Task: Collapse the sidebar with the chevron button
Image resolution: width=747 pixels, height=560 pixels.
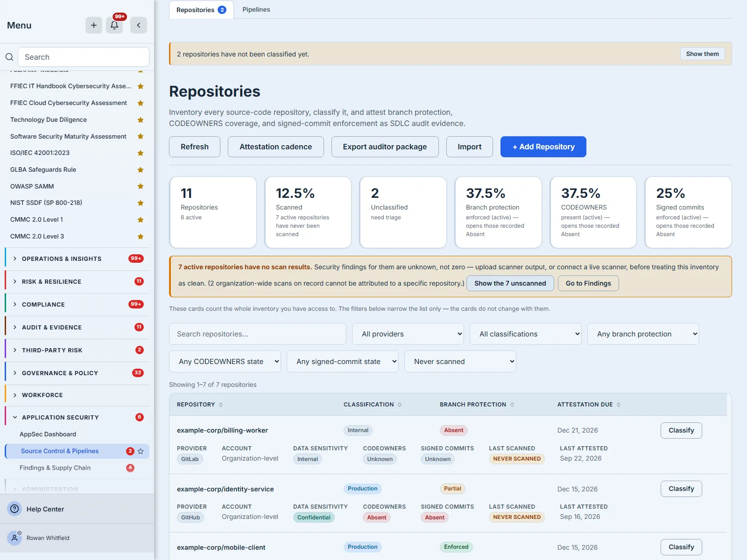Action: point(139,25)
